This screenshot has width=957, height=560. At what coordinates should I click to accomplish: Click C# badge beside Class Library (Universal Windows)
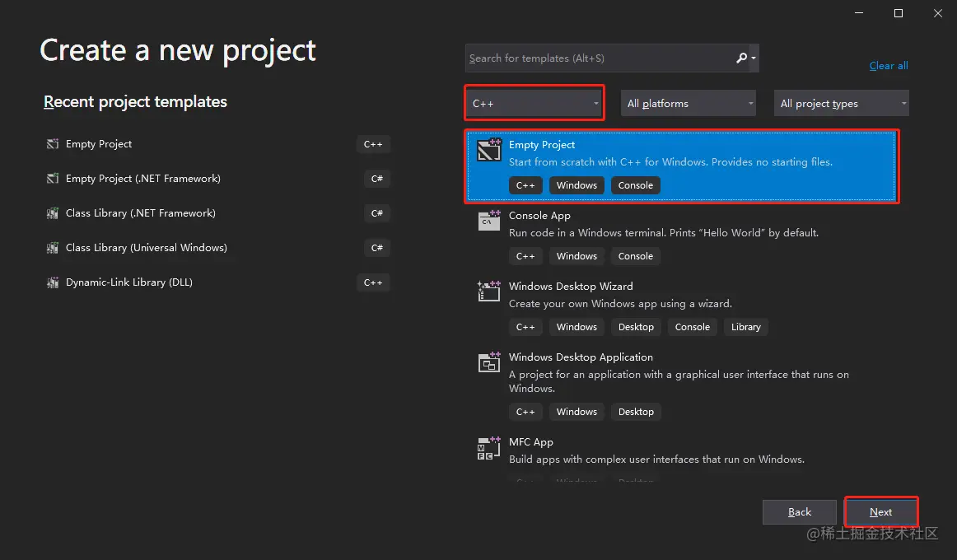(377, 248)
